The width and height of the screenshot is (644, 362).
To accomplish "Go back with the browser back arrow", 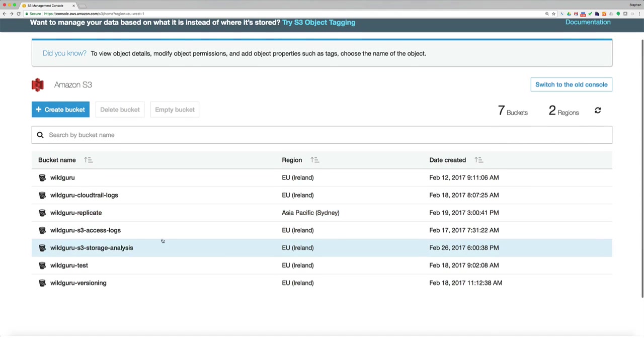I will [x=5, y=14].
